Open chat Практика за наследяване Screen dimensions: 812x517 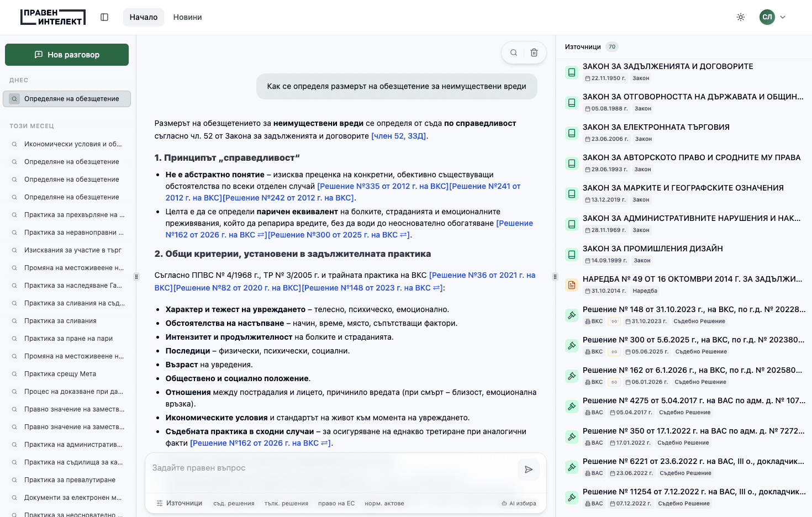[x=67, y=286]
